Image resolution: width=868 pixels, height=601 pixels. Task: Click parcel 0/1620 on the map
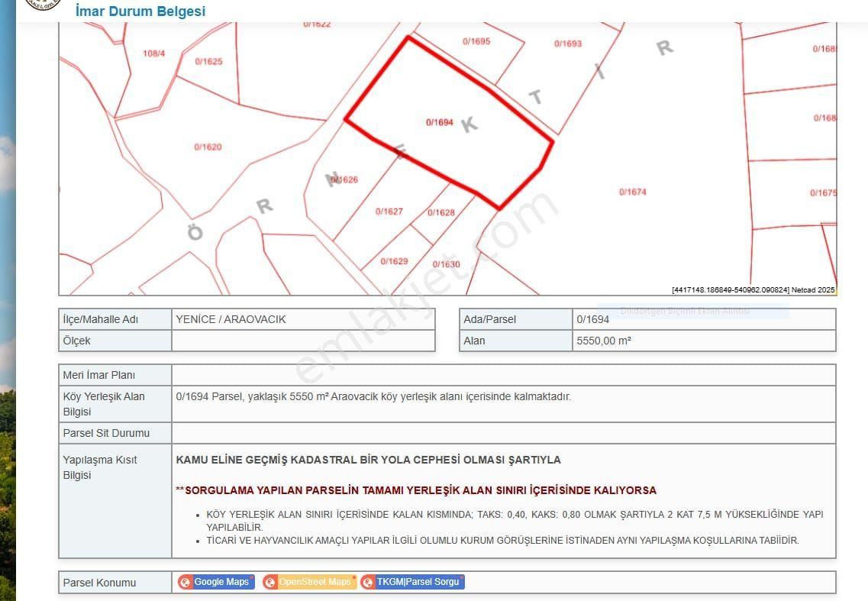coord(208,147)
